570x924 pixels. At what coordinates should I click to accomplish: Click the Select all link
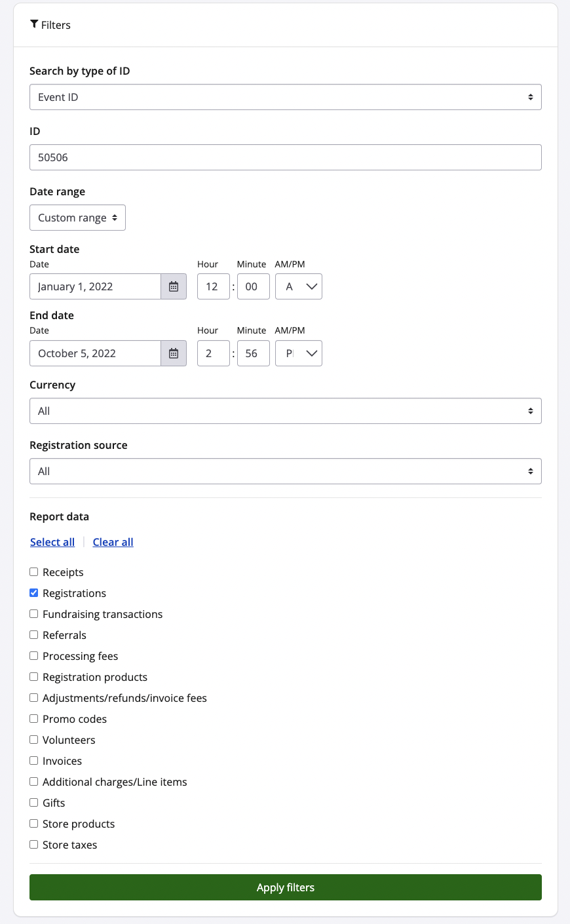point(52,542)
